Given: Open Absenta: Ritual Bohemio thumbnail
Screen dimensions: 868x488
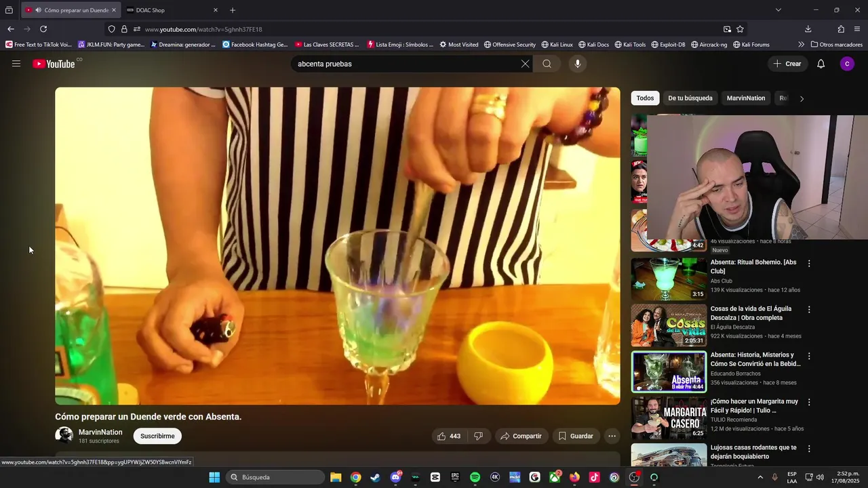Looking at the screenshot, I should click(x=669, y=279).
